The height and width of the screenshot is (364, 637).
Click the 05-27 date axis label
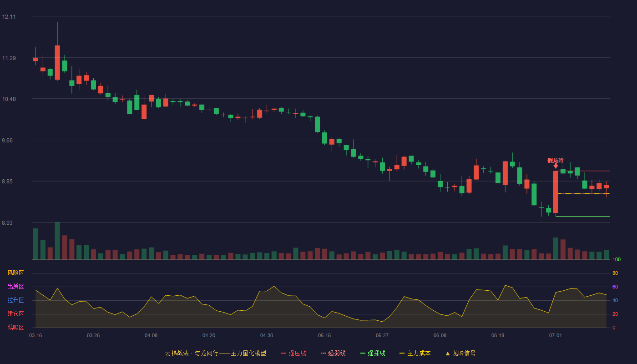click(382, 335)
